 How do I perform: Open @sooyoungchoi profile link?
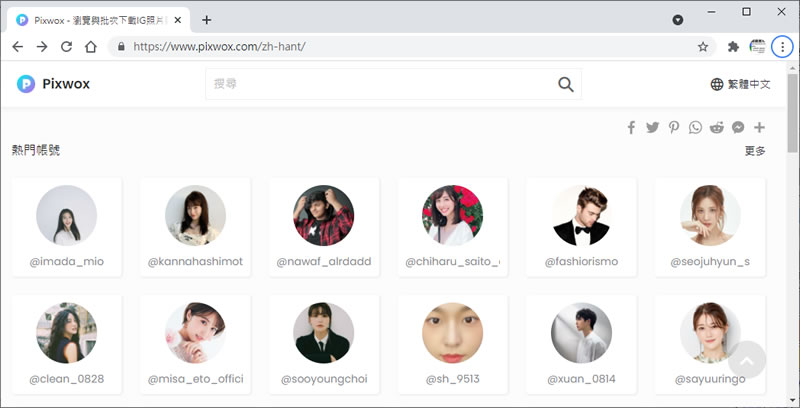point(324,379)
